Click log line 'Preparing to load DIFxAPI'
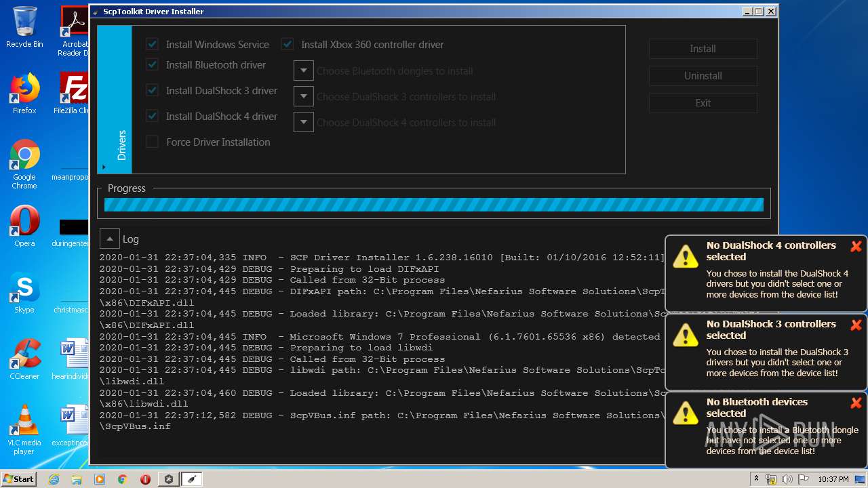The height and width of the screenshot is (488, 868). point(269,269)
